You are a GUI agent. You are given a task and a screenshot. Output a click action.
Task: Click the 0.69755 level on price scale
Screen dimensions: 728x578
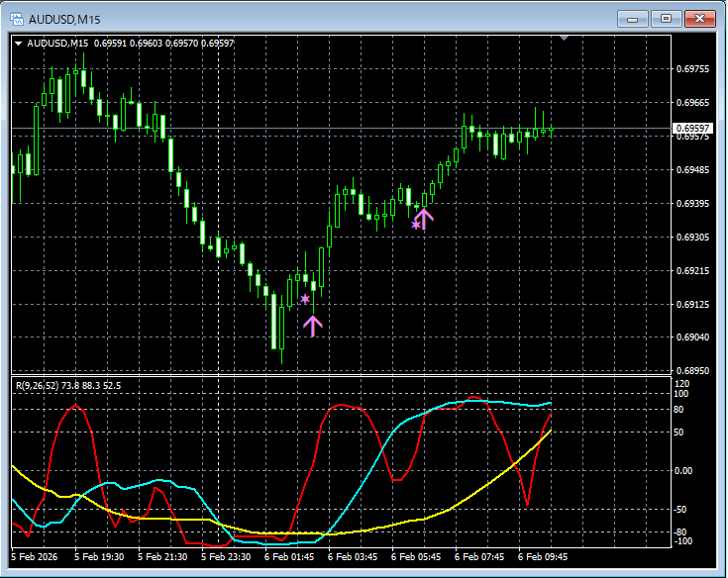point(691,69)
